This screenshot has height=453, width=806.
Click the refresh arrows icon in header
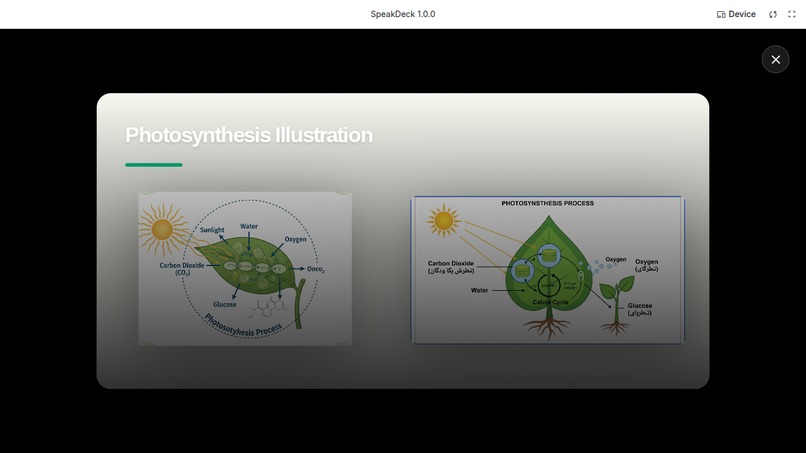(773, 14)
